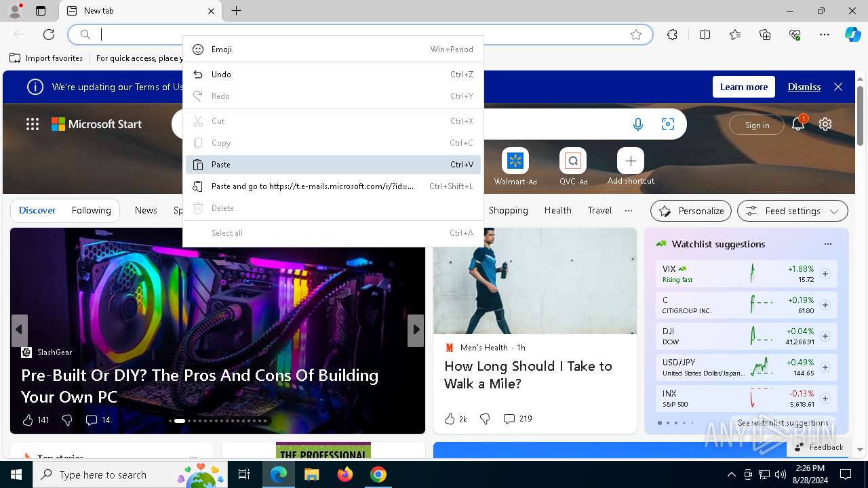Open Browser essentials heart icon
Image resolution: width=868 pixels, height=488 pixels.
coord(795,35)
